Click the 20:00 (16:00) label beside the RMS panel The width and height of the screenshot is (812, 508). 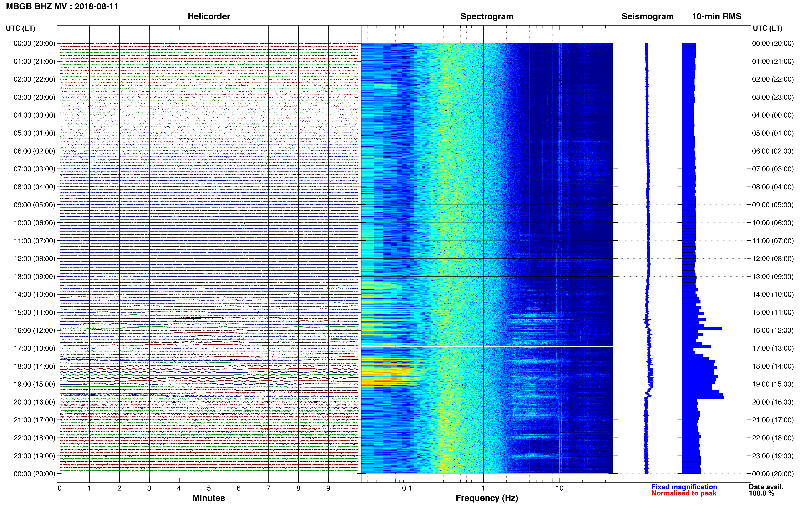[x=773, y=402]
